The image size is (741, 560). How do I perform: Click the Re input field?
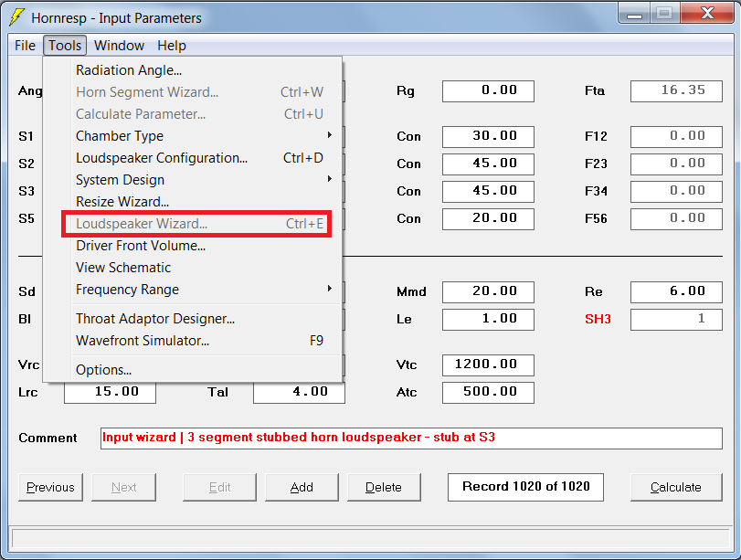676,291
